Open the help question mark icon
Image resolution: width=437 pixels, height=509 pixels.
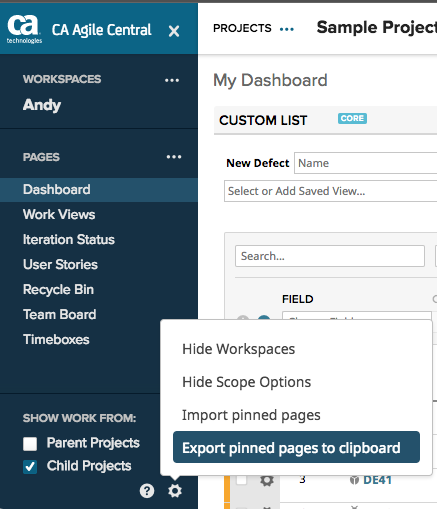pos(147,491)
